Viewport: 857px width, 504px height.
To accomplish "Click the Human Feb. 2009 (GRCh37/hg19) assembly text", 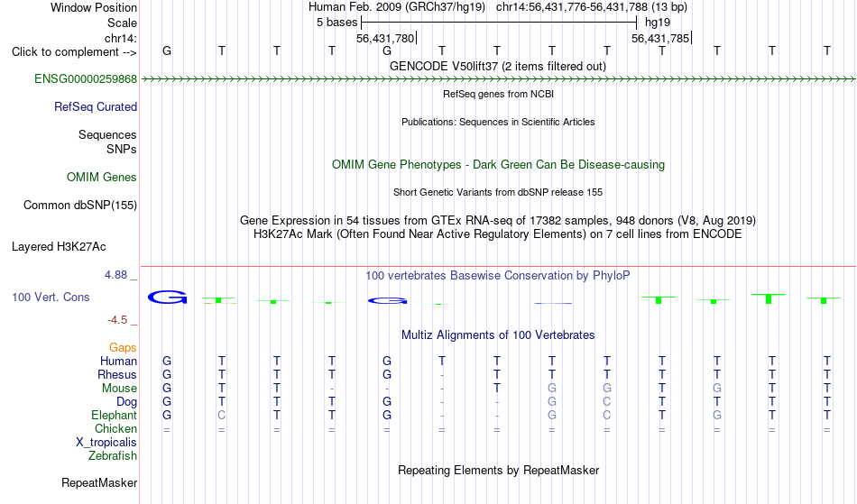I will pos(397,7).
